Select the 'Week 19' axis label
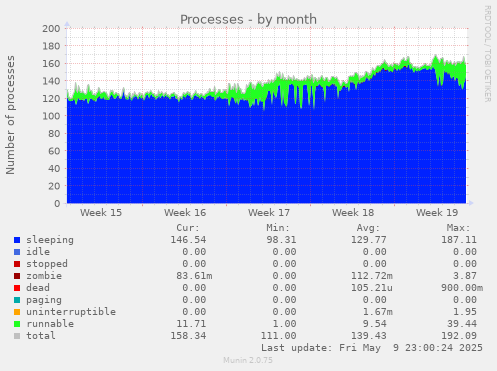This screenshot has height=371, width=497. pos(437,213)
